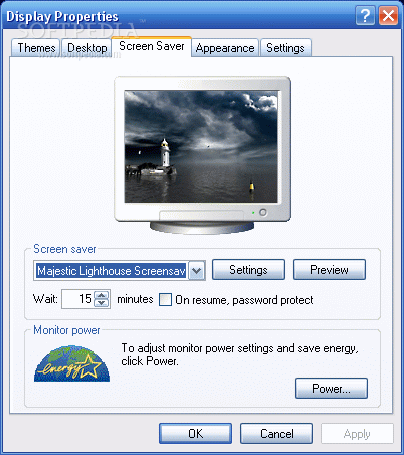
Task: Switch to the Themes tab
Action: coord(36,48)
